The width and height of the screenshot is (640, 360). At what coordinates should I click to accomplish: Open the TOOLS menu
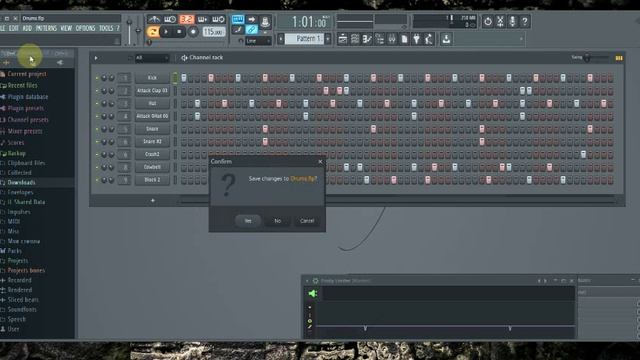point(106,28)
